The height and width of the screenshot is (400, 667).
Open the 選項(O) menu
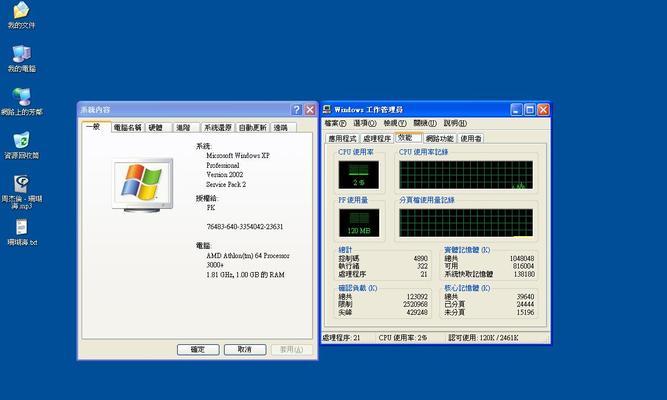(365, 123)
